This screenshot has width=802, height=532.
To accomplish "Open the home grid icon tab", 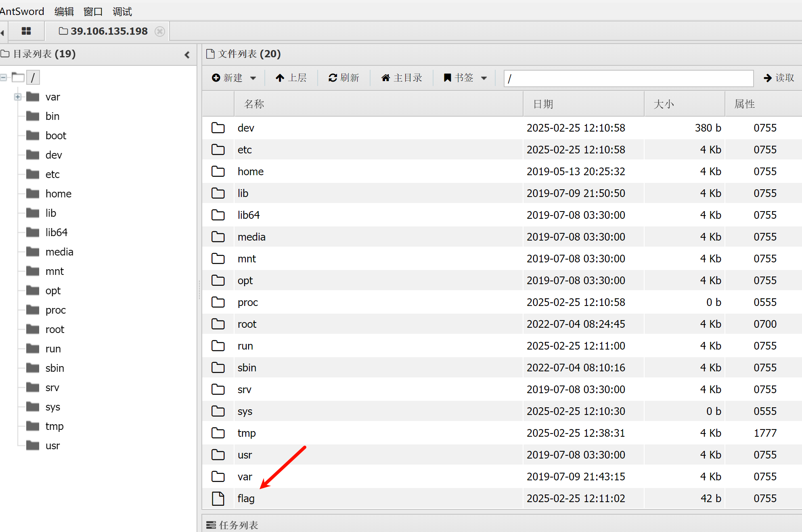I will 26,31.
